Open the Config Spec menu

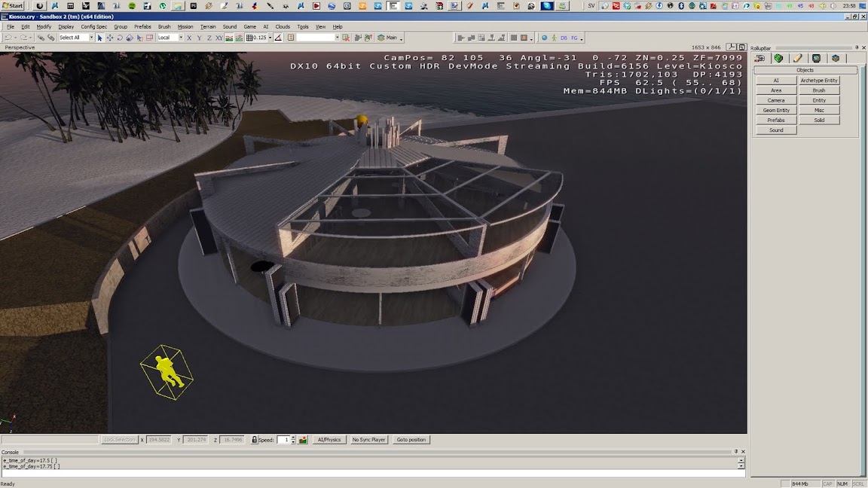(x=94, y=26)
